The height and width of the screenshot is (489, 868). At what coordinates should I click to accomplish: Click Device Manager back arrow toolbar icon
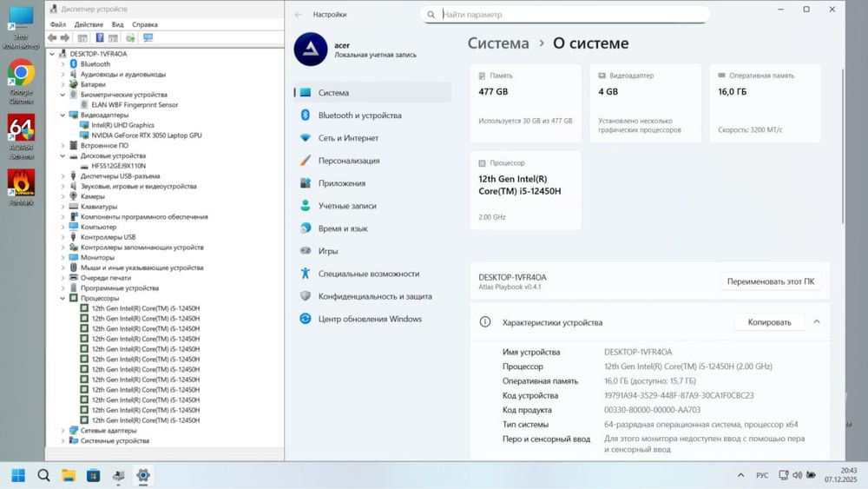pyautogui.click(x=52, y=37)
